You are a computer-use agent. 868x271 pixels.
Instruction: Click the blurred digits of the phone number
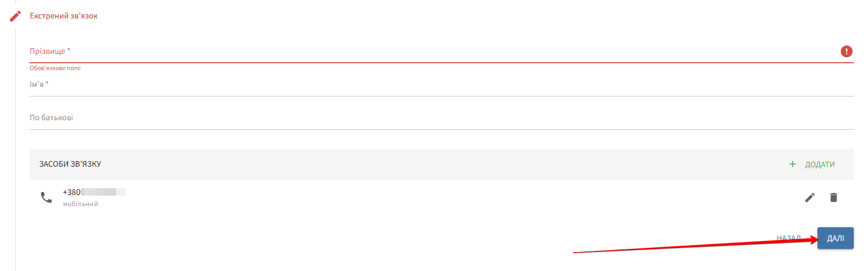coord(103,192)
